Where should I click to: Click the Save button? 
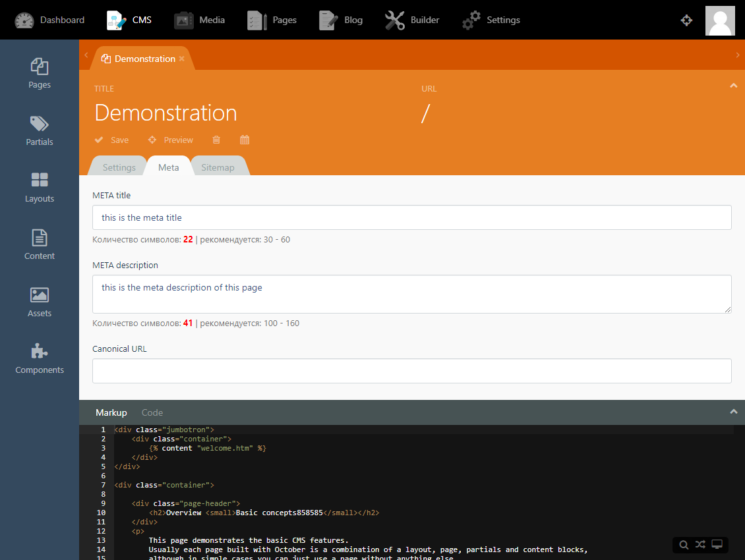coord(111,140)
